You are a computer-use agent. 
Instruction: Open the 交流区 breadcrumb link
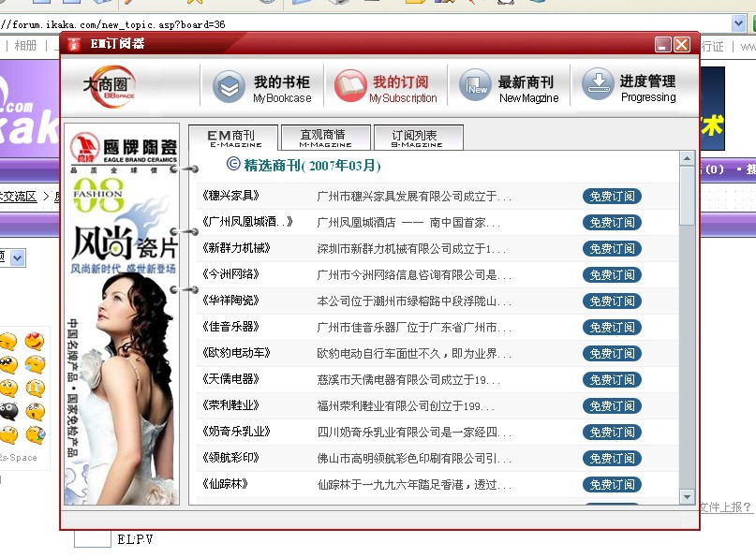tap(19, 196)
